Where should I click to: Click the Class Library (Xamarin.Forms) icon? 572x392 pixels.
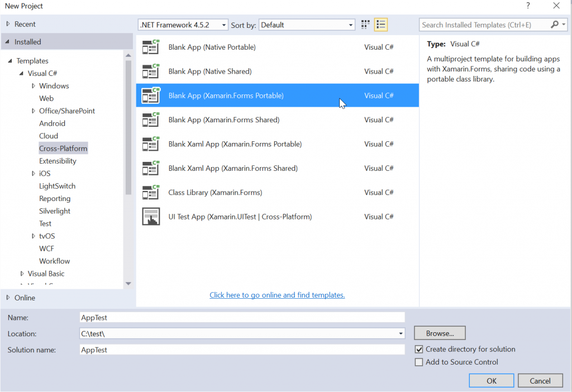click(x=151, y=193)
